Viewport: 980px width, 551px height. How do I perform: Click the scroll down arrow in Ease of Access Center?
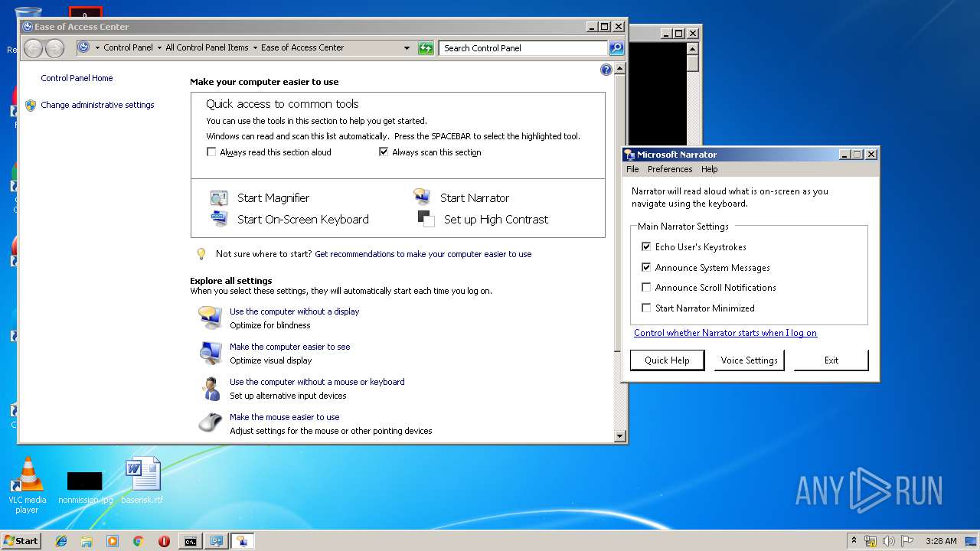click(x=620, y=436)
